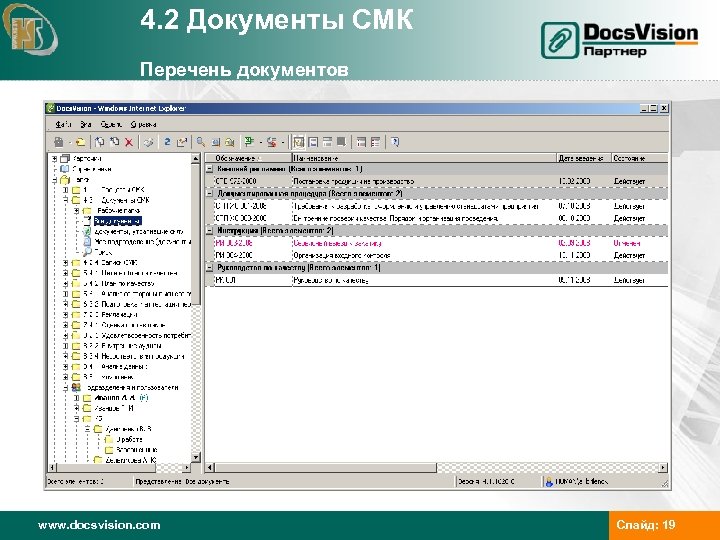The height and width of the screenshot is (540, 720).
Task: Click the tree panel scroll-up arrow
Action: click(x=196, y=158)
